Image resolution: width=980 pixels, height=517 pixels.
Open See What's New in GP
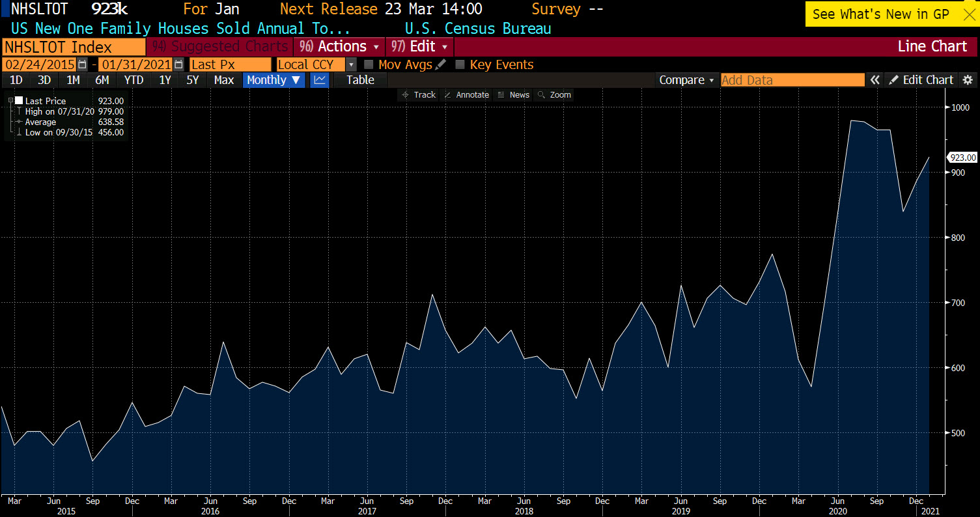[x=881, y=14]
